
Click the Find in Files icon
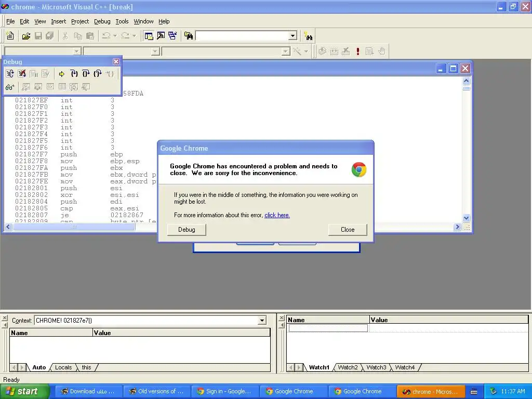(189, 36)
